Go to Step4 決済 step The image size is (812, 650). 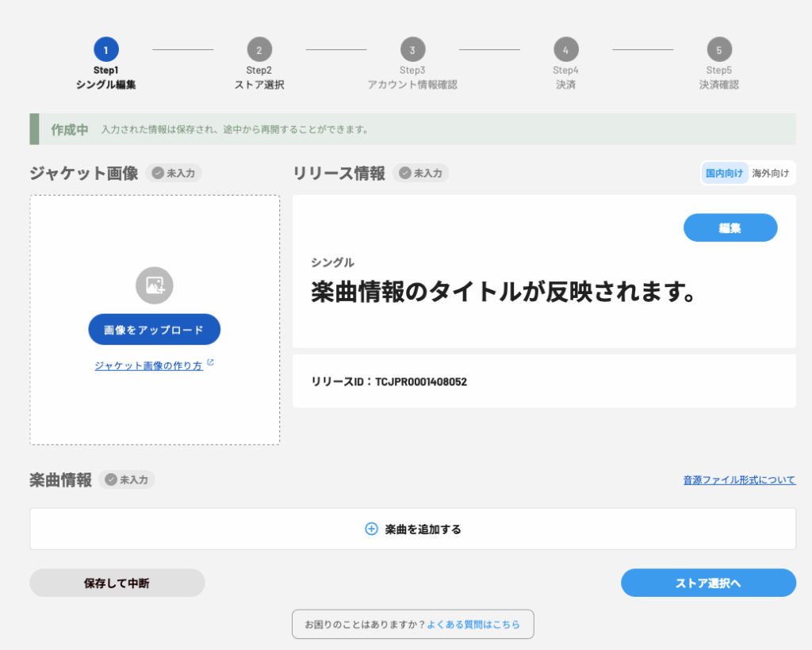[565, 50]
